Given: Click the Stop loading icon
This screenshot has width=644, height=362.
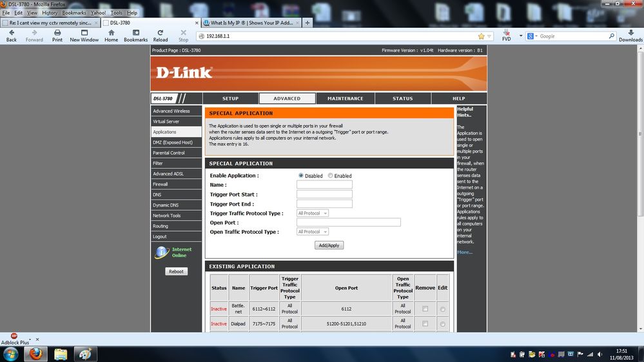Looking at the screenshot, I should tap(183, 32).
